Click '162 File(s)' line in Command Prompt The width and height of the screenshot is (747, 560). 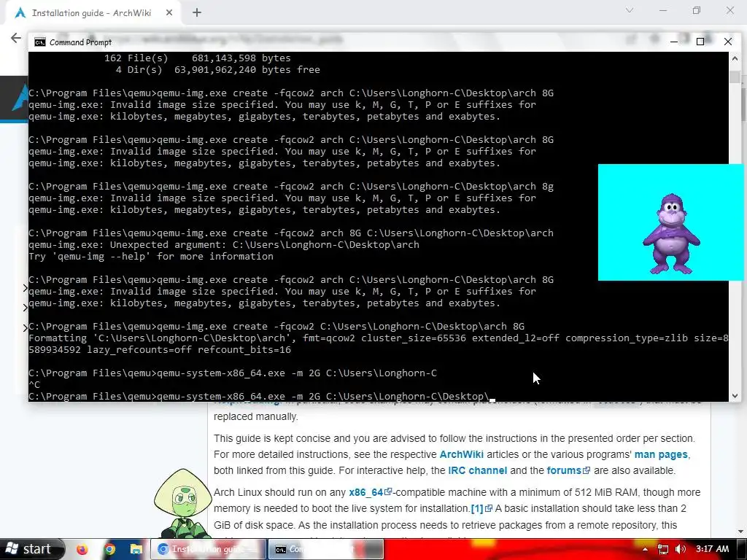197,58
